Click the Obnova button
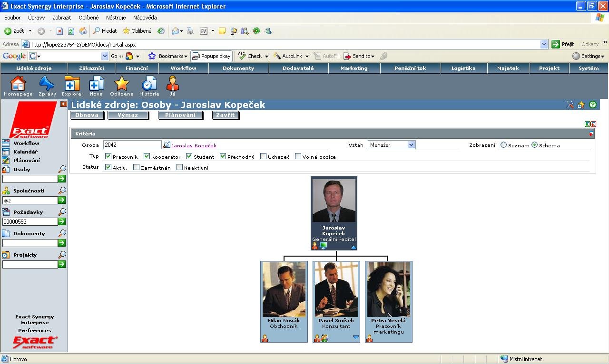This screenshot has height=364, width=609. 87,115
